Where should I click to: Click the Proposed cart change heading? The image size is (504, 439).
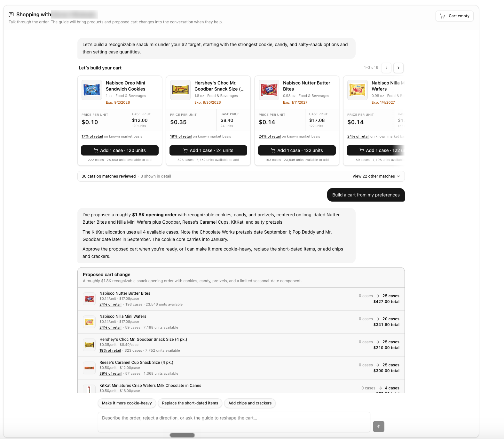(106, 275)
